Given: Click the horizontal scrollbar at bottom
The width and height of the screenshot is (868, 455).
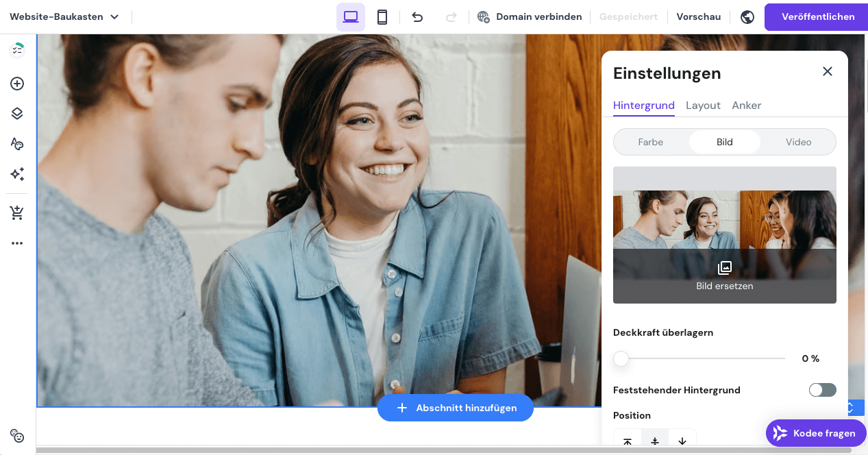Looking at the screenshot, I should pos(444,450).
